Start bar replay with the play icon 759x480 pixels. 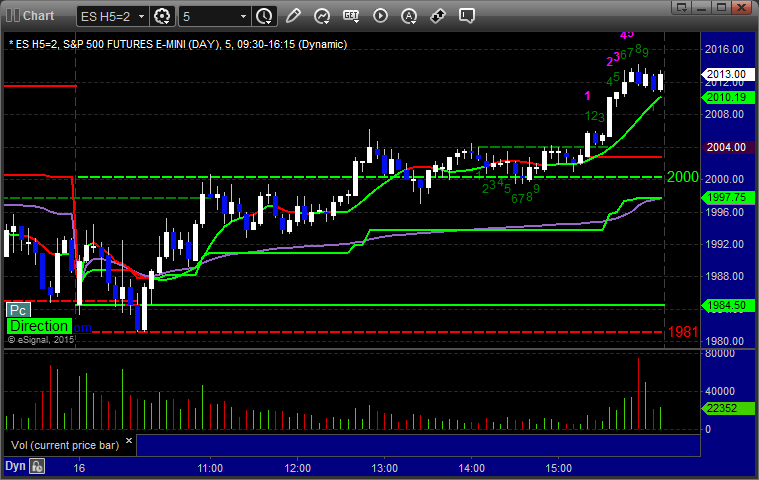click(380, 16)
